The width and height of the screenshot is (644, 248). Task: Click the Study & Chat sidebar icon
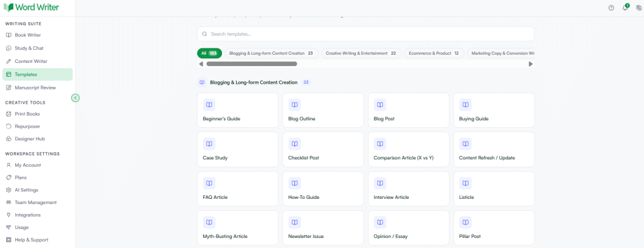[x=9, y=48]
